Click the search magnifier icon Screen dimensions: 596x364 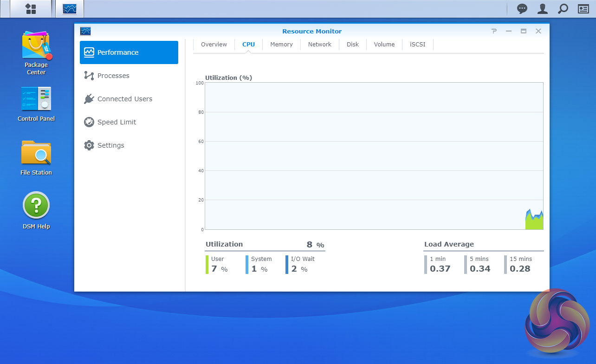pos(563,9)
